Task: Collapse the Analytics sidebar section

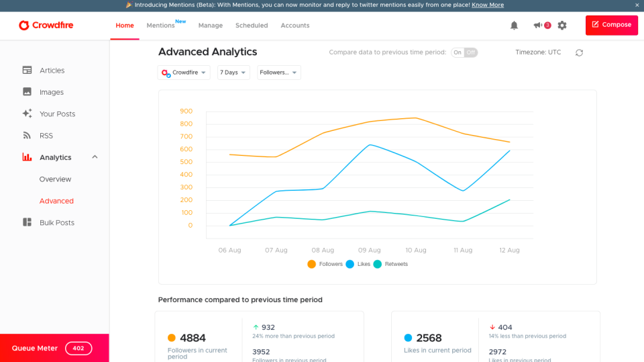Action: (95, 157)
